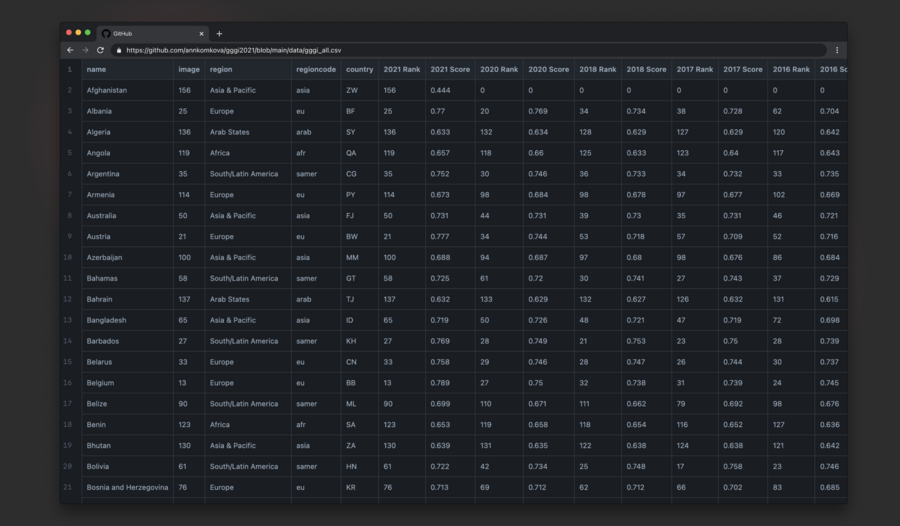
Task: Select line number 10 in the table
Action: click(x=69, y=258)
